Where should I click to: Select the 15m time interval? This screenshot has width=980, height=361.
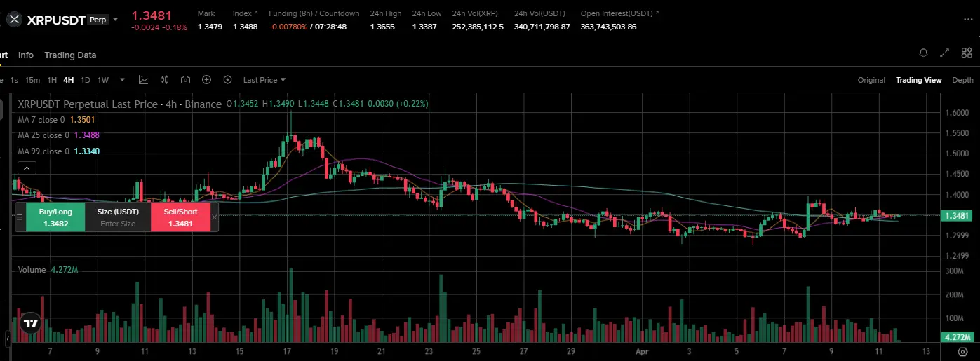(32, 80)
